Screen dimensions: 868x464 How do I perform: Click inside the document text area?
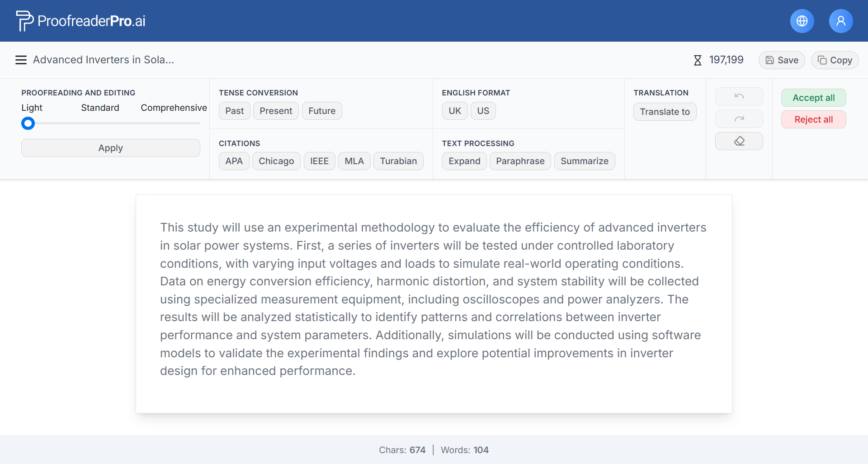click(433, 299)
